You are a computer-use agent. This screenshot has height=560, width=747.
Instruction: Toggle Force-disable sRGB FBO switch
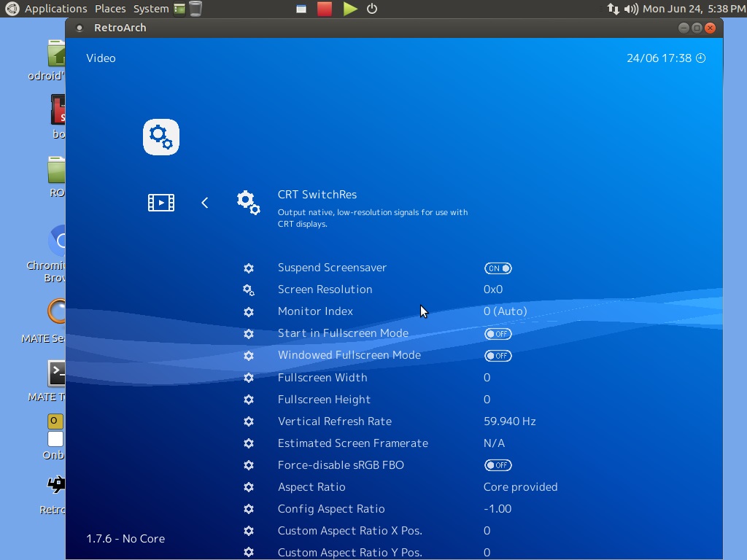(x=498, y=465)
